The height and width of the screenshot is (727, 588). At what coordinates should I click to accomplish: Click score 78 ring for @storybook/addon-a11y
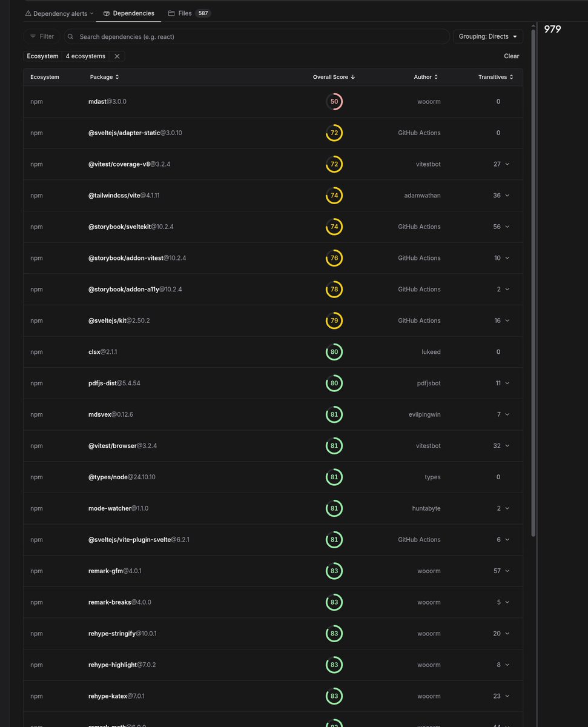[334, 290]
